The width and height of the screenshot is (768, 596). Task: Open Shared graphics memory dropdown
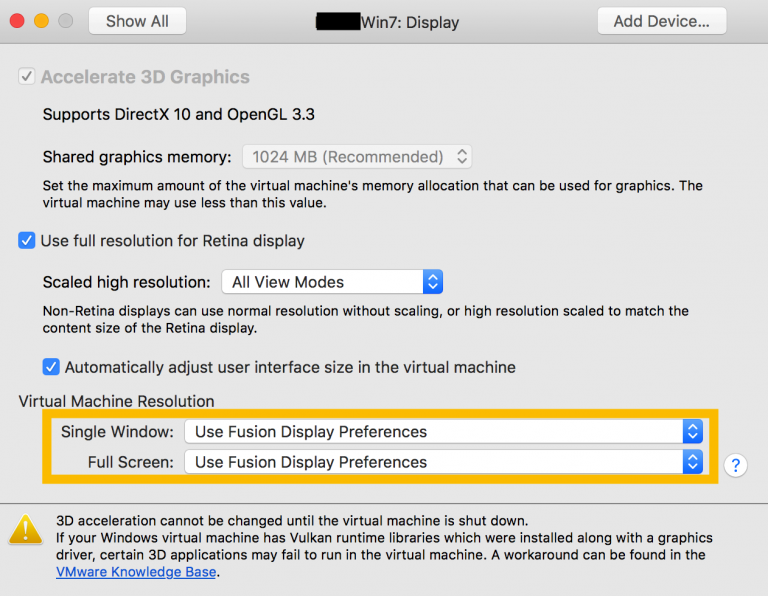coord(357,157)
